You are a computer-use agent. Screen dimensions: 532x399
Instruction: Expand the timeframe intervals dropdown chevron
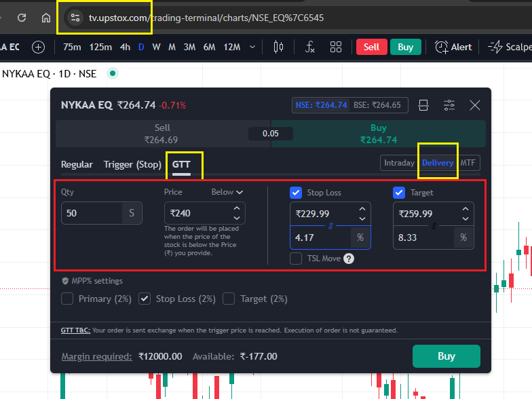(x=252, y=47)
